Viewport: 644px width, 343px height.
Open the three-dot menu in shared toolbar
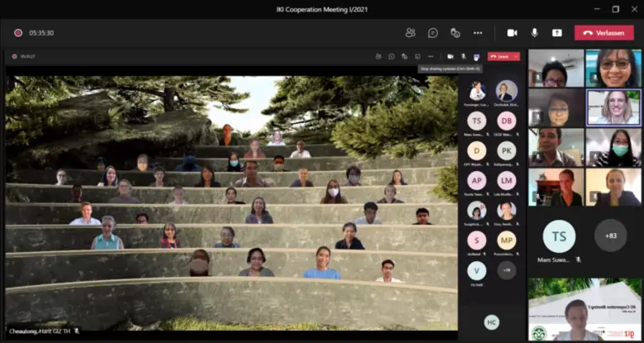[x=430, y=56]
